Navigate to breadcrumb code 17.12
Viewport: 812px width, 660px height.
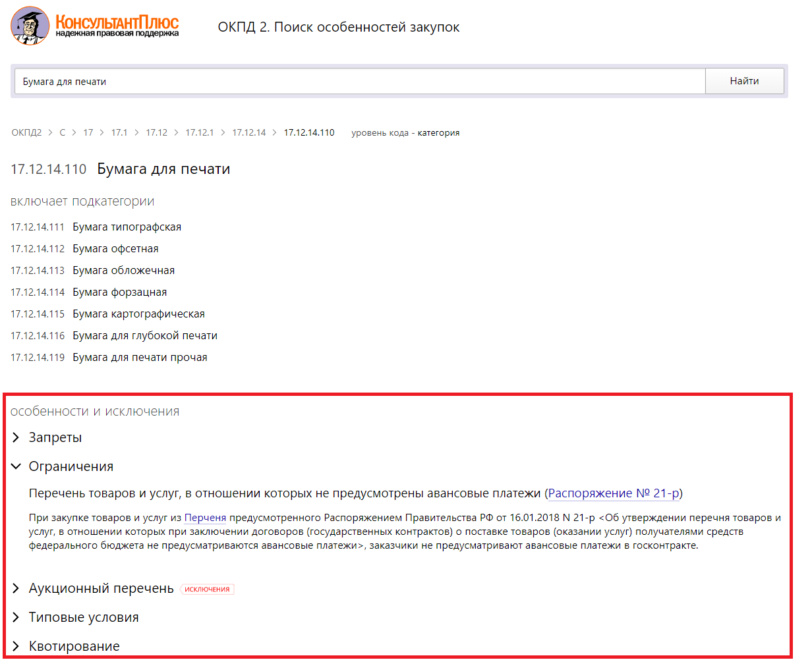(x=156, y=133)
